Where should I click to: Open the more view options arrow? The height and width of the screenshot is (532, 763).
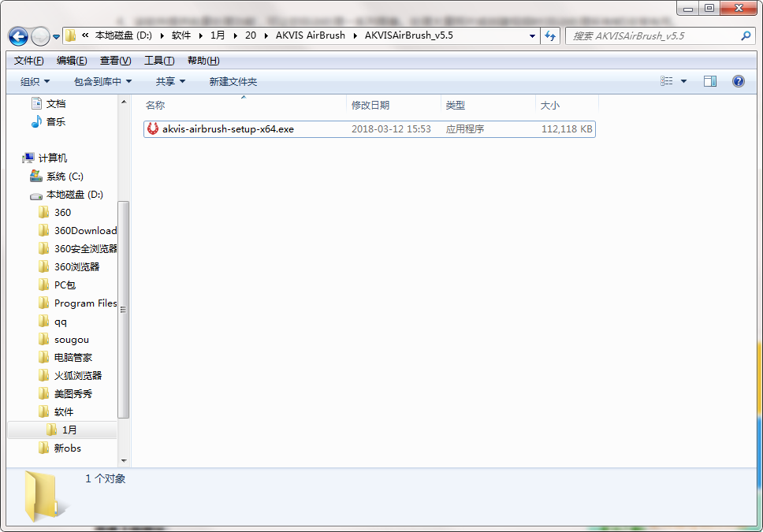point(683,81)
